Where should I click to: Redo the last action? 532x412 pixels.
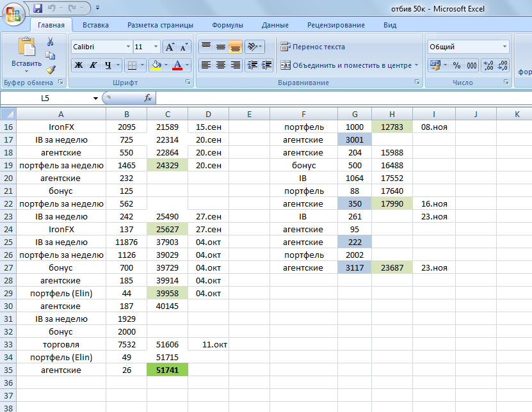[72, 8]
